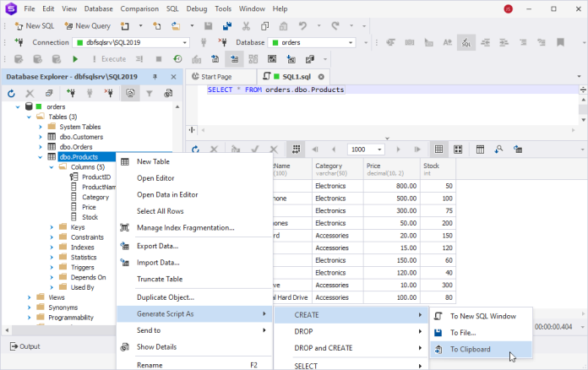Screen dimensions: 588x370
Task: Pin the Database Explorer panel
Action: 155,76
